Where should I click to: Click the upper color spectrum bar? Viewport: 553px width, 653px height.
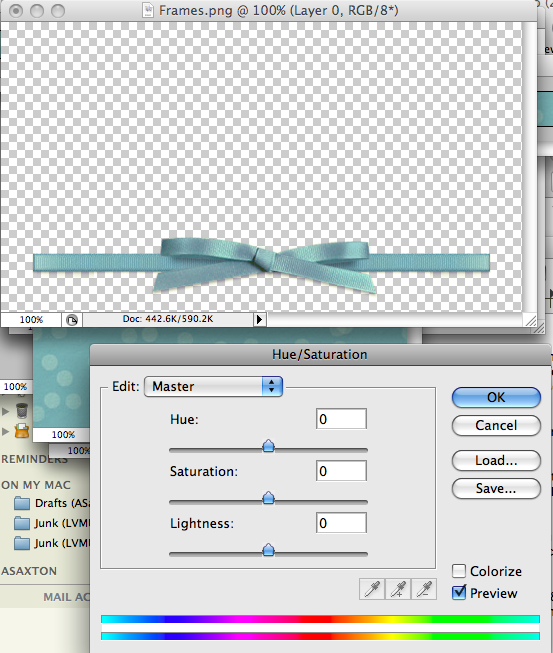point(320,619)
